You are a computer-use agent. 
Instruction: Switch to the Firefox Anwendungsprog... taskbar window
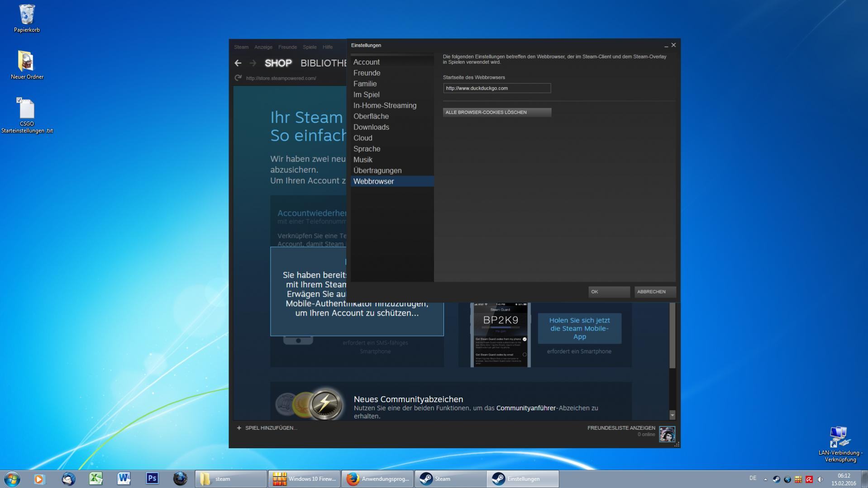pos(377,479)
